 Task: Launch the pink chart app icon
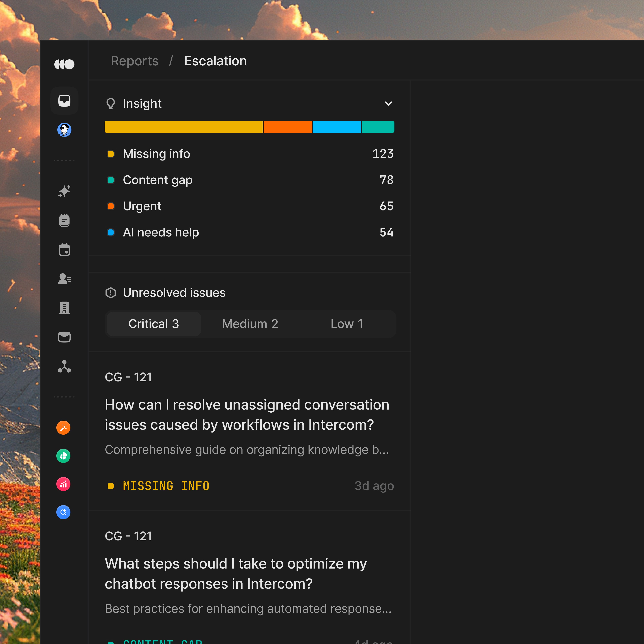63,484
